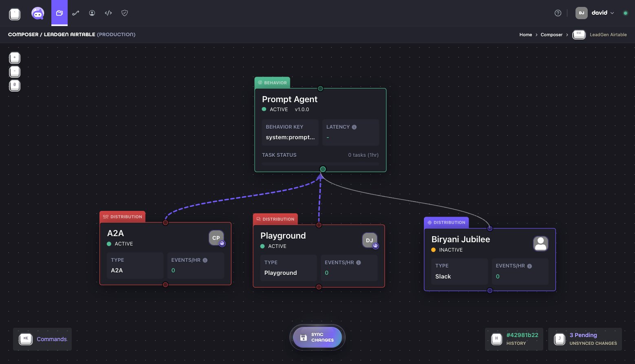Click the DJ avatar on Playground node
The image size is (635, 364).
pos(370,240)
